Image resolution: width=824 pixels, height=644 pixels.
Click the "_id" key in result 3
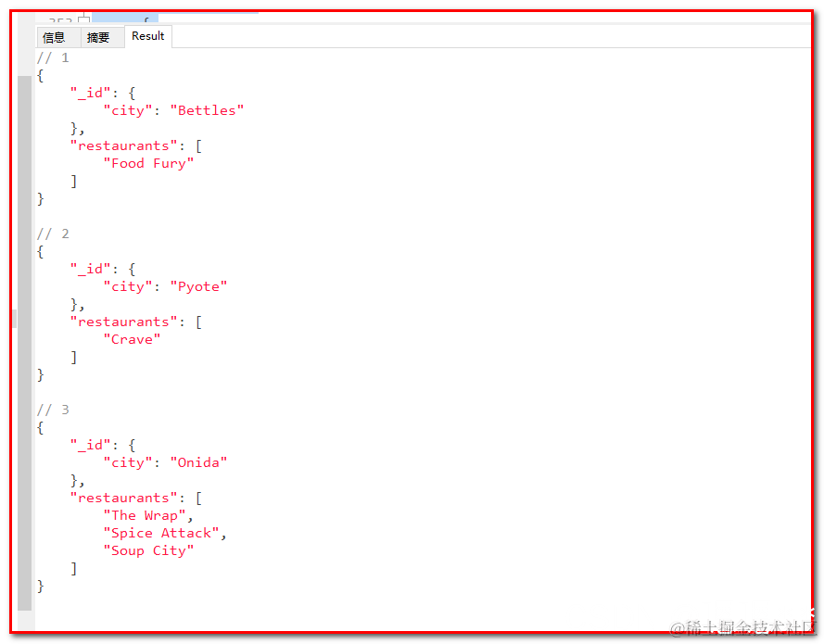point(91,445)
